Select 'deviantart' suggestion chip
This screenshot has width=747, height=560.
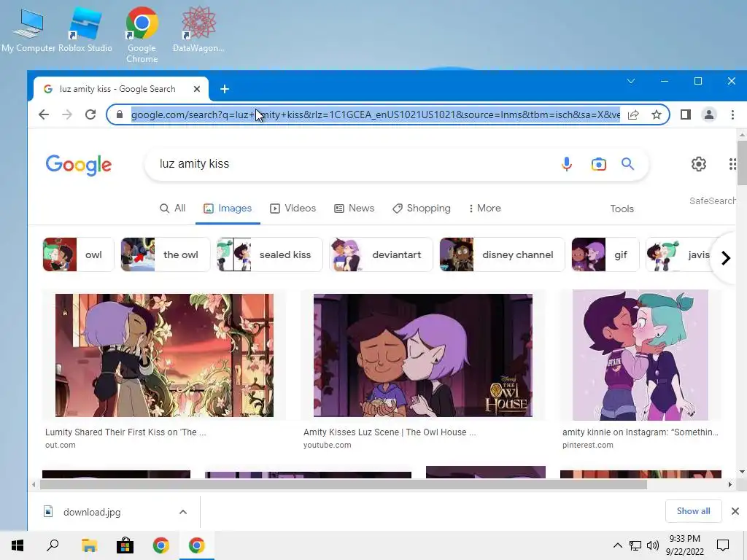381,254
